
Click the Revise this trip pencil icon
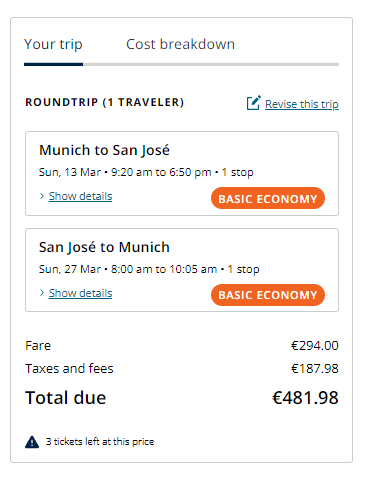[x=253, y=103]
